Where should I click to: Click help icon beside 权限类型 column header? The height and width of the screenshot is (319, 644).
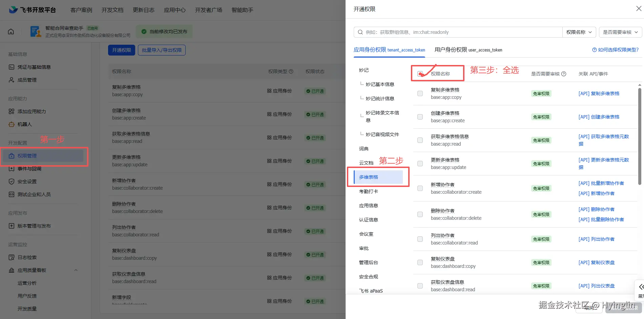[291, 71]
